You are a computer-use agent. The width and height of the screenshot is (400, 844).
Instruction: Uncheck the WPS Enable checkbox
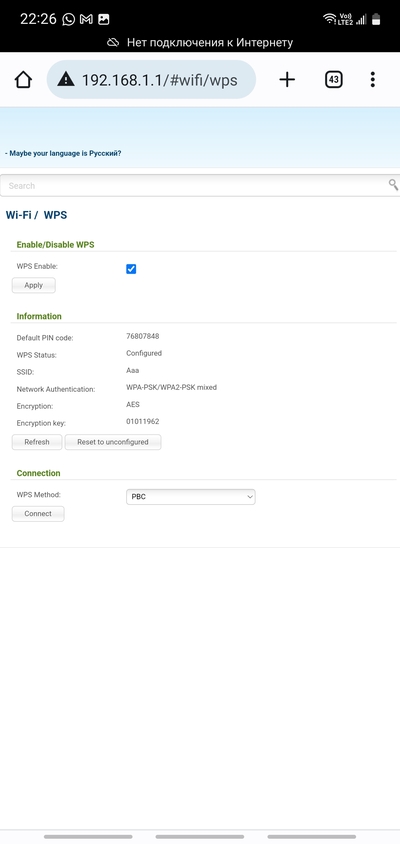tap(131, 269)
